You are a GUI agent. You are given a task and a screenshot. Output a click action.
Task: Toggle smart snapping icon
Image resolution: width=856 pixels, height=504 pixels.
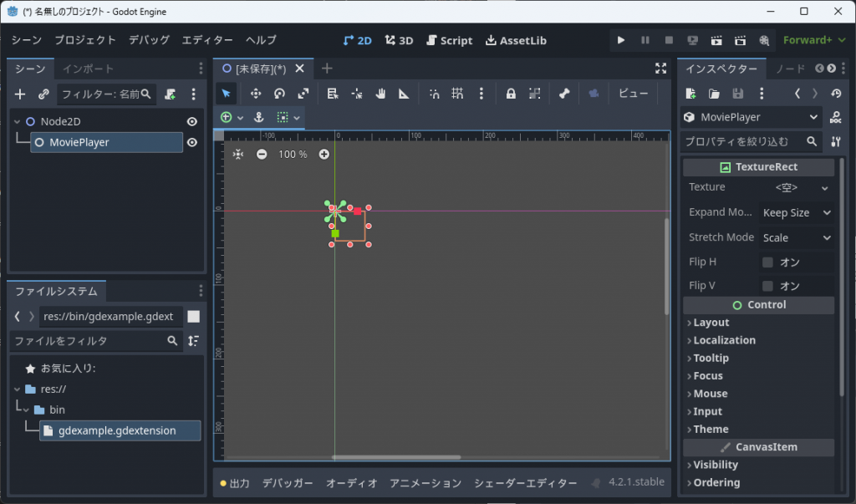435,94
